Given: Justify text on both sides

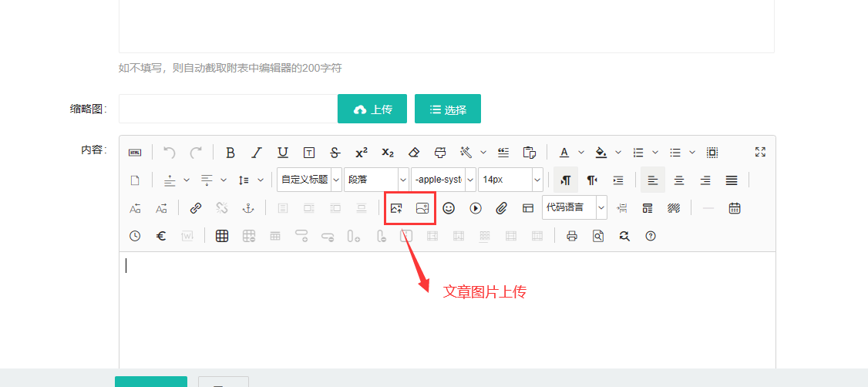Looking at the screenshot, I should coord(732,180).
